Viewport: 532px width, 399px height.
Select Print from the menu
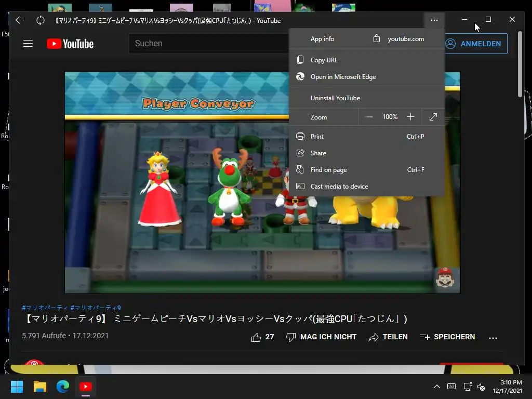click(366, 137)
